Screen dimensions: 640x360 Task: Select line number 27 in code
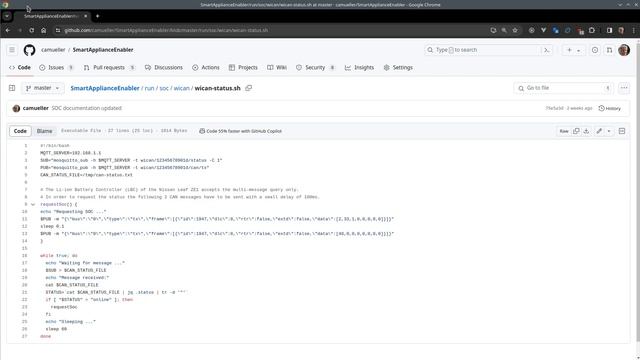[x=24, y=336]
